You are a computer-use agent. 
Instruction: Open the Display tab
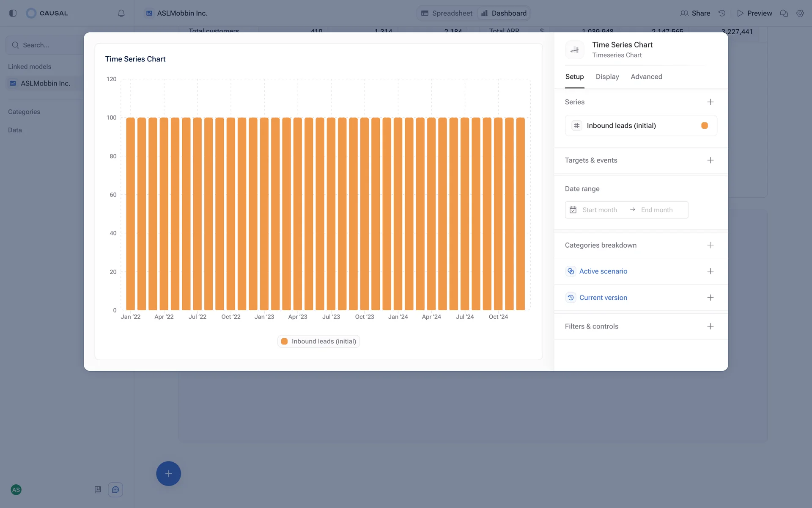point(607,77)
